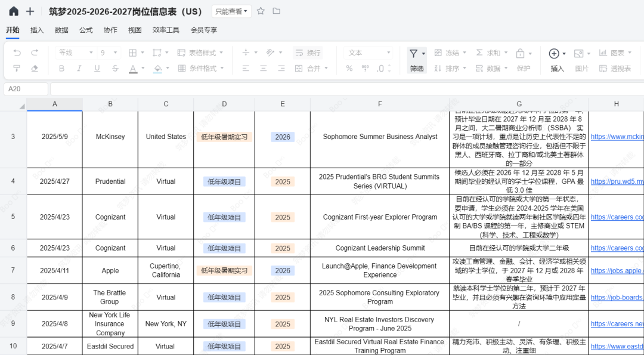Viewport: 644px width, 355px height.
Task: Click the formula bar input
Action: pyautogui.click(x=347, y=89)
